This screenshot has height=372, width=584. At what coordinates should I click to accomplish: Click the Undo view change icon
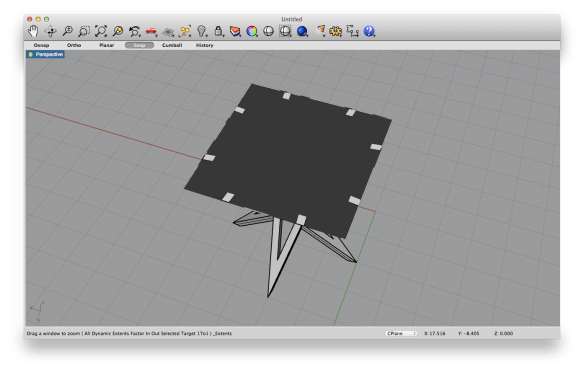click(134, 31)
